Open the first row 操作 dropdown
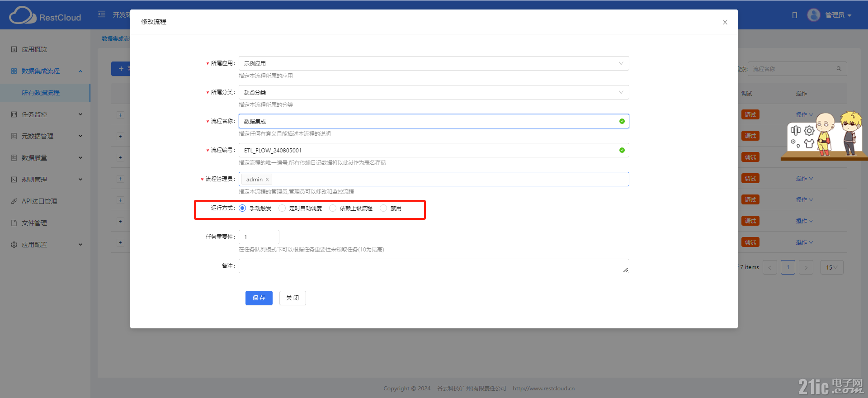Screen dimensions: 868x398 pyautogui.click(x=804, y=115)
